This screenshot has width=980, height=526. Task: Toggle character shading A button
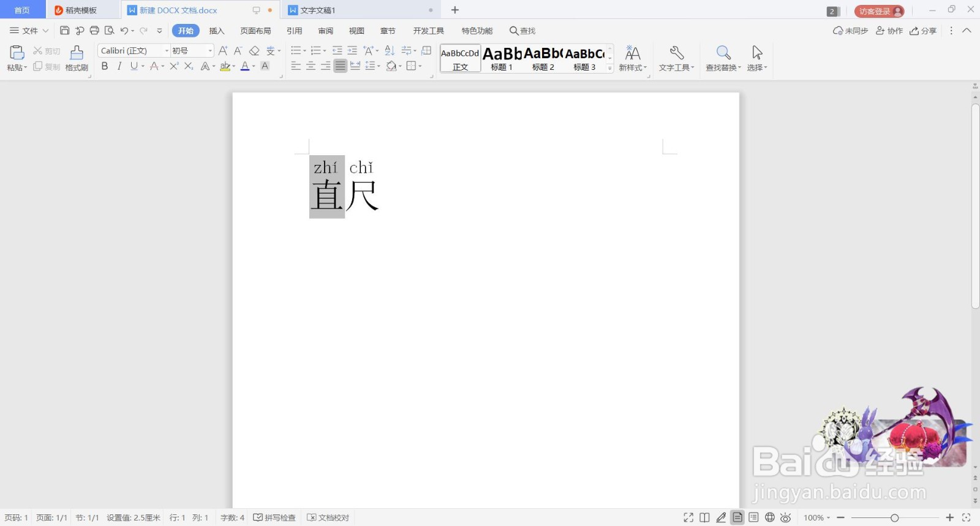(x=265, y=66)
